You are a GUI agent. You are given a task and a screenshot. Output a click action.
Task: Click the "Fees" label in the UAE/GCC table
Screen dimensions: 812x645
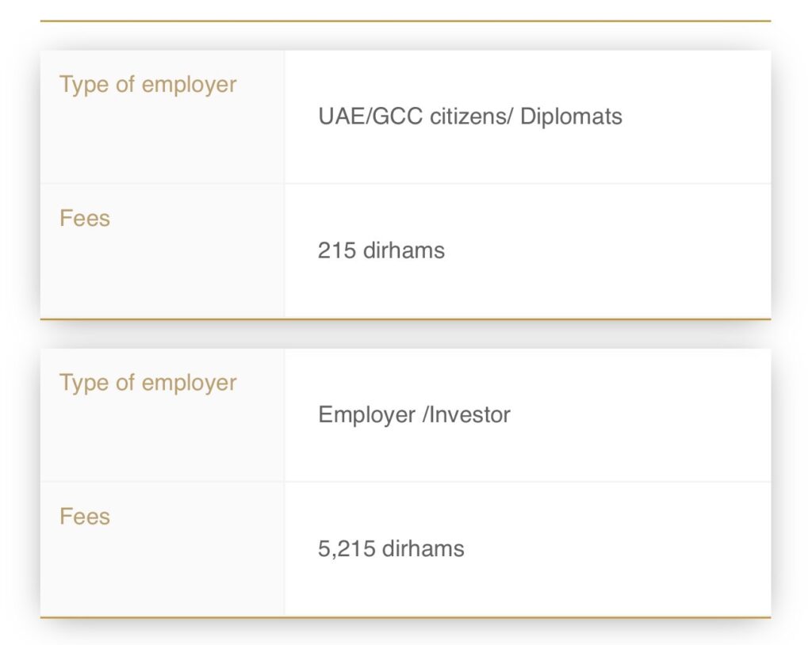coord(85,219)
